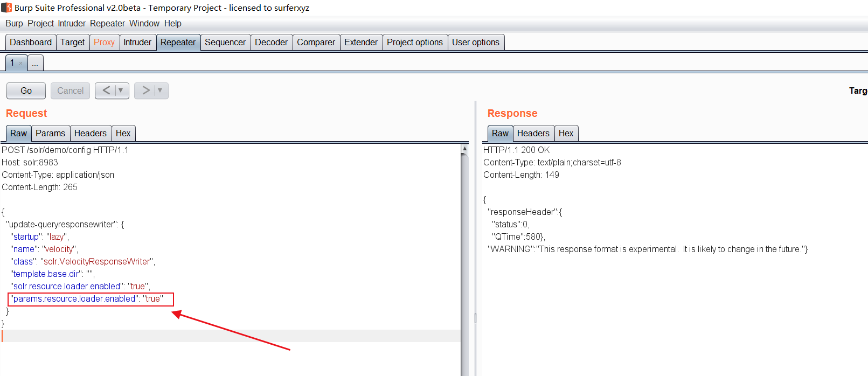Click the response Content-Length: 149 line

coord(522,175)
